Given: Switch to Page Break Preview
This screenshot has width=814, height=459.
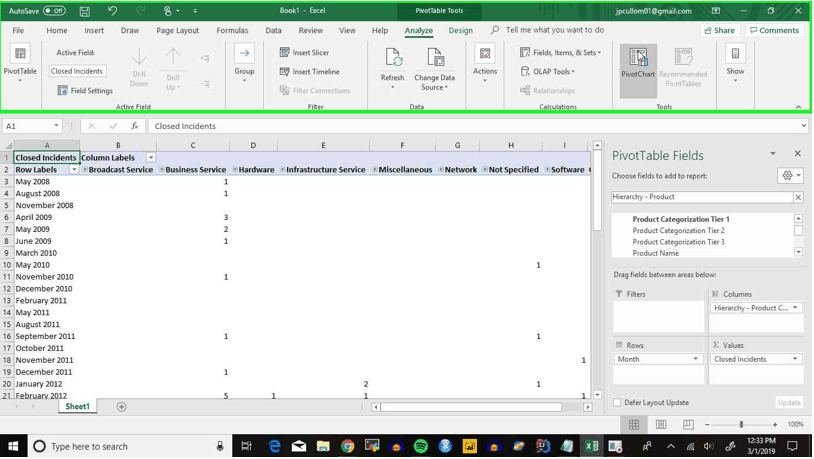Looking at the screenshot, I should (688, 425).
